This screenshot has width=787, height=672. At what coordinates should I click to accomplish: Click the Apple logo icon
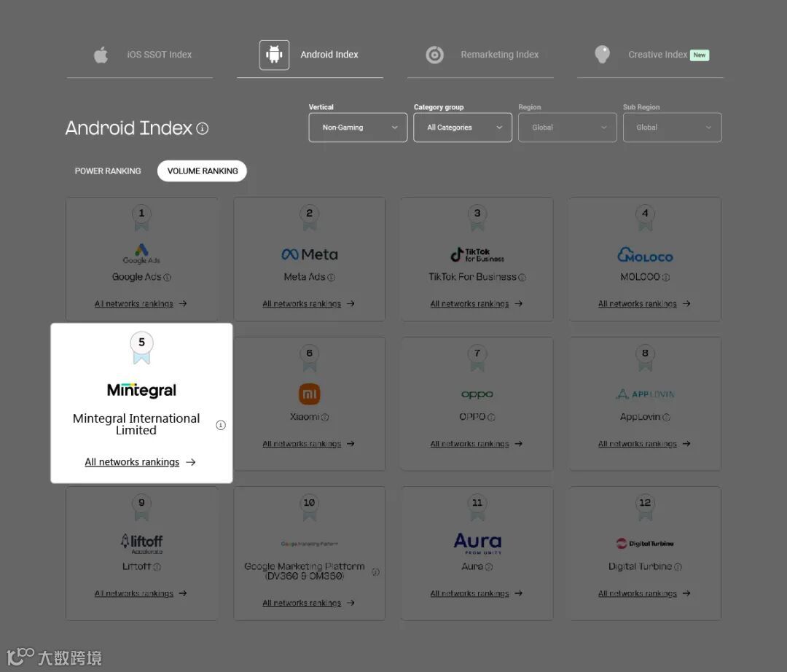pos(101,55)
